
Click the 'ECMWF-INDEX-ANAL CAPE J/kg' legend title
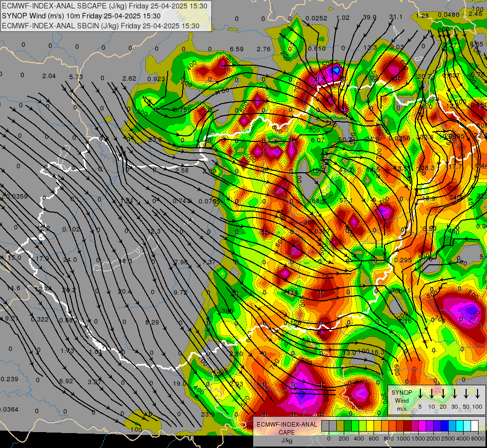point(287,432)
